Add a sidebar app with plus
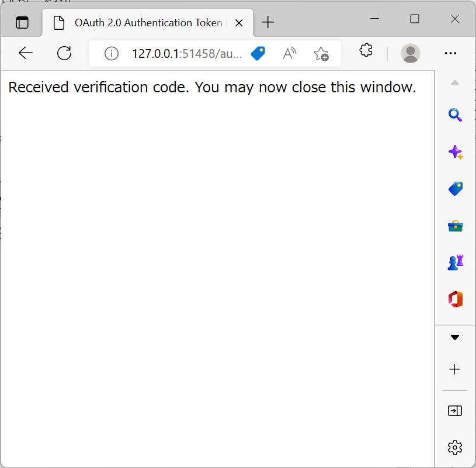This screenshot has width=476, height=468. 454,369
